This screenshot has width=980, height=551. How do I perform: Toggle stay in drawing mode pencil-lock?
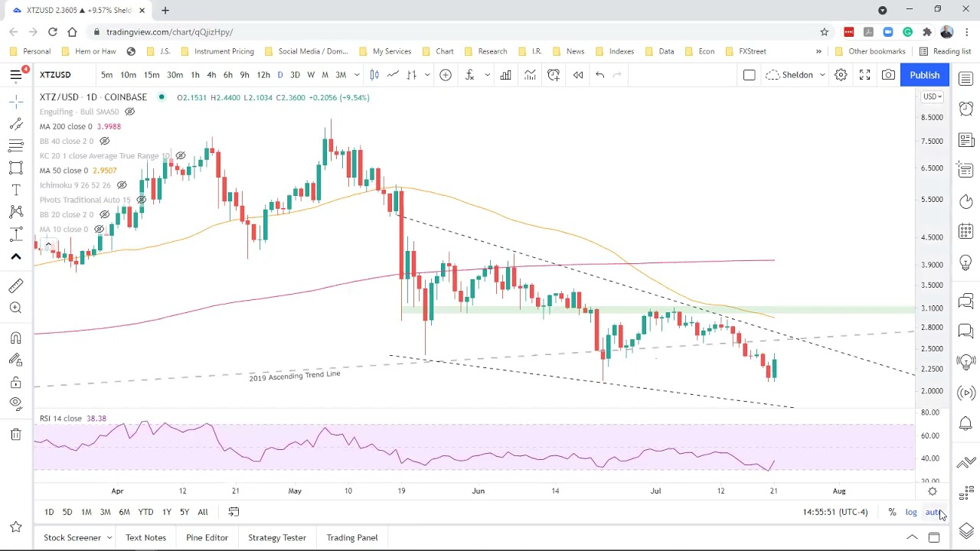coord(16,360)
